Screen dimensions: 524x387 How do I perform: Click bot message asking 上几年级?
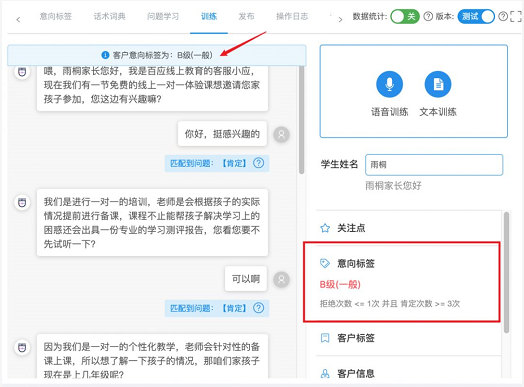point(152,356)
